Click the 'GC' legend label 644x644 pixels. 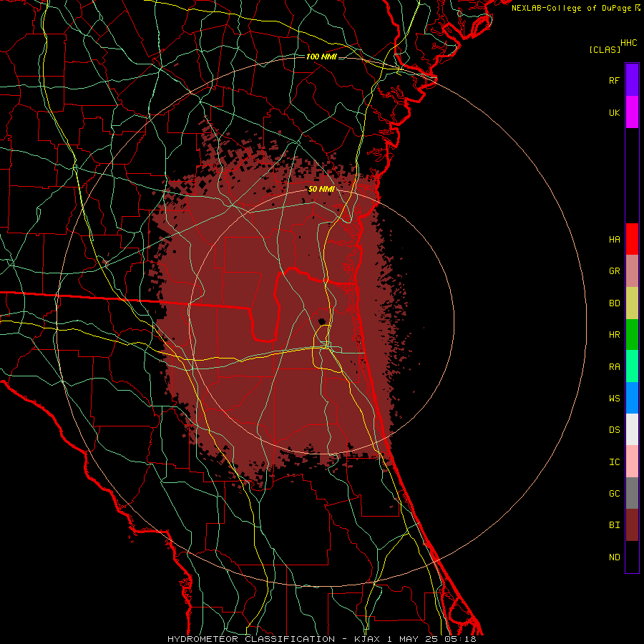click(615, 494)
